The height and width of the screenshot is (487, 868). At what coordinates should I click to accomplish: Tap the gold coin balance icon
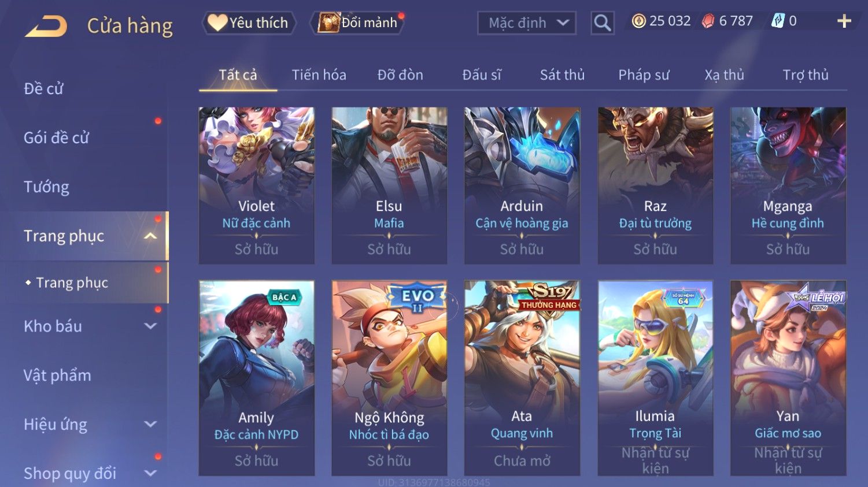(x=638, y=21)
